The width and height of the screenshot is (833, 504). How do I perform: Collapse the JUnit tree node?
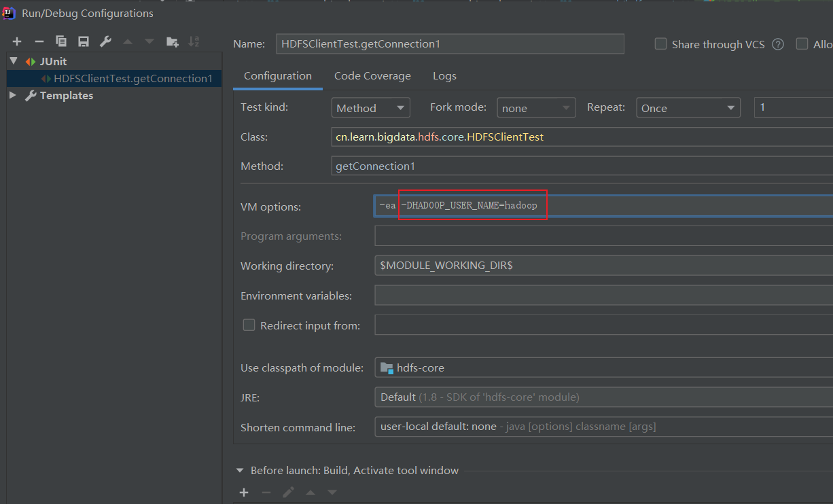click(13, 62)
